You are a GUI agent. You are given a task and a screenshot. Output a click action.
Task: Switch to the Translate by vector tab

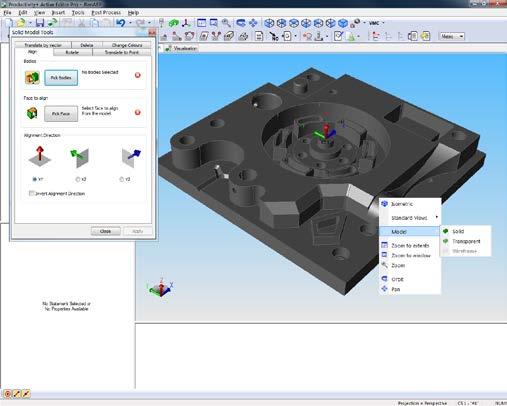[43, 45]
